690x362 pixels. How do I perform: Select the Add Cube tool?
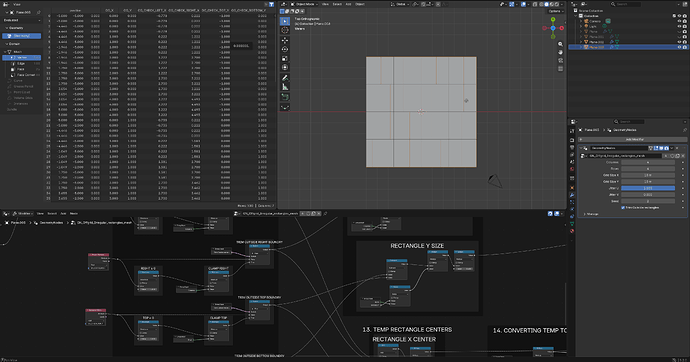[285, 97]
